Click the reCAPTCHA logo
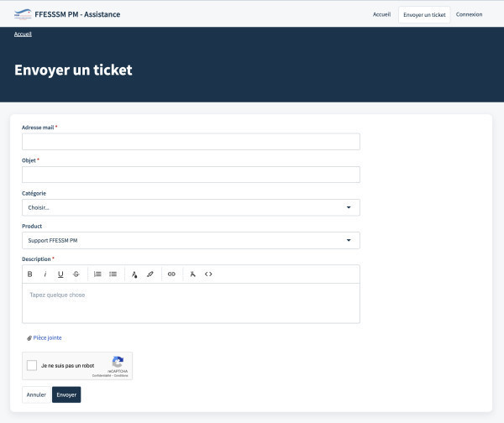 point(118,362)
